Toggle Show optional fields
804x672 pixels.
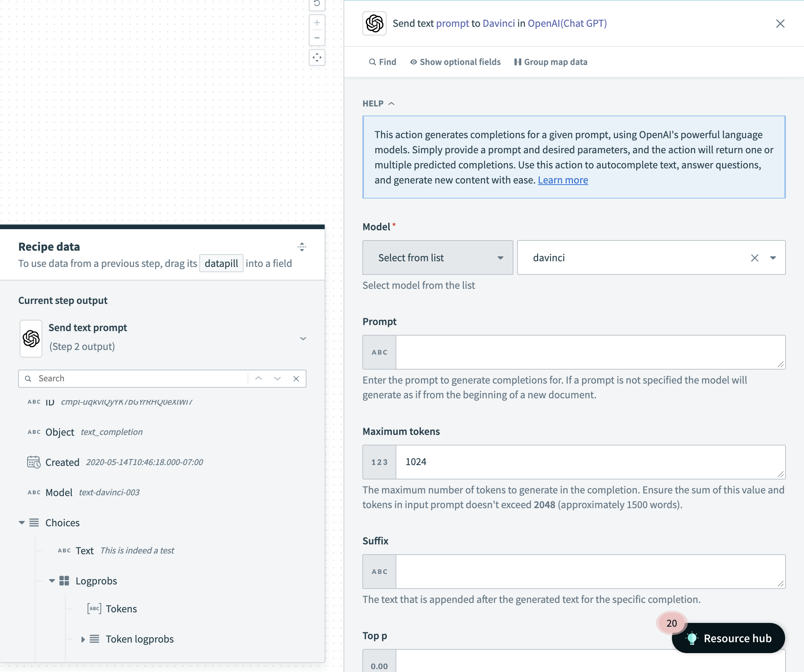coord(455,62)
